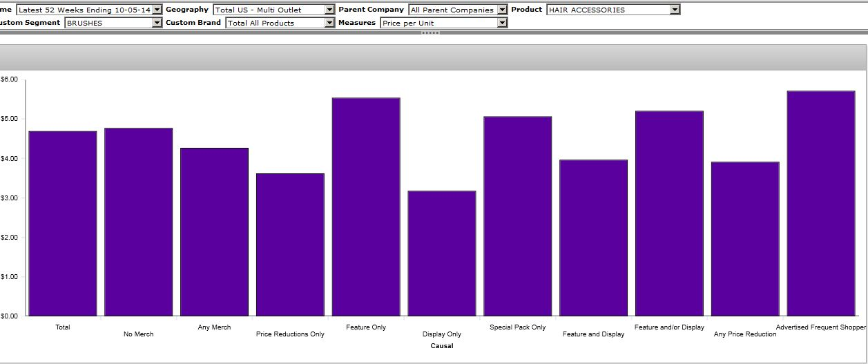Screen dimensions: 868x364
Task: Click the Price Reductions Only bar
Action: pos(290,245)
